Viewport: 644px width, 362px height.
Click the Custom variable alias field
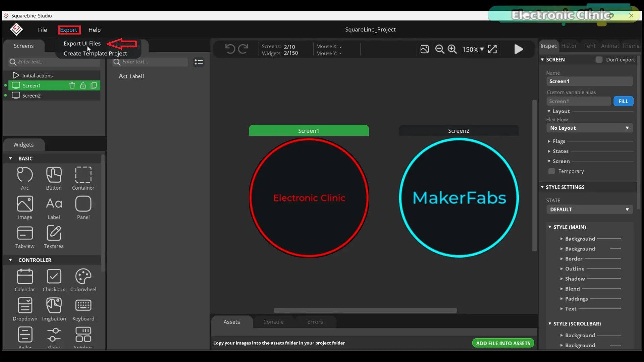point(578,101)
